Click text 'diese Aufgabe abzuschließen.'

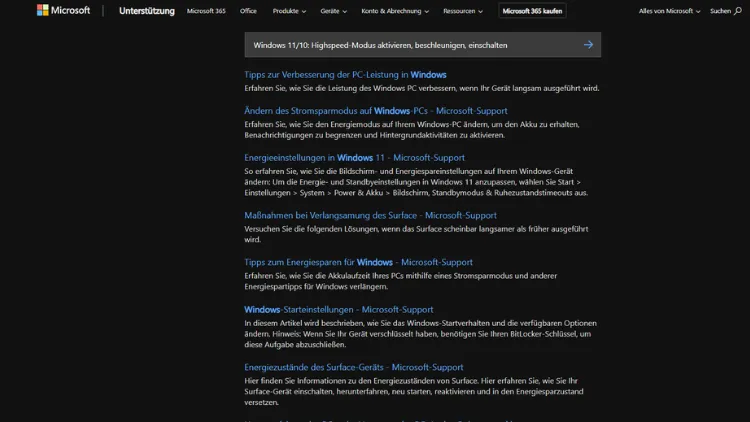click(x=295, y=344)
